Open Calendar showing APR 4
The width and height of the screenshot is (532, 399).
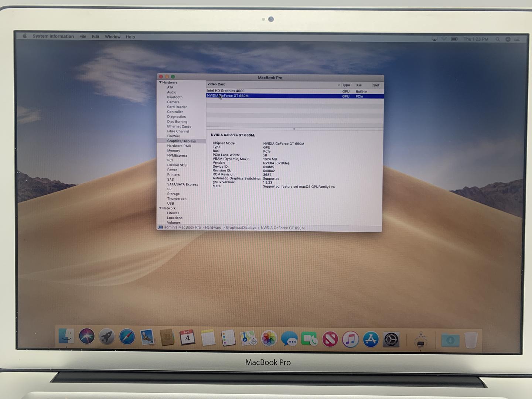click(x=187, y=338)
